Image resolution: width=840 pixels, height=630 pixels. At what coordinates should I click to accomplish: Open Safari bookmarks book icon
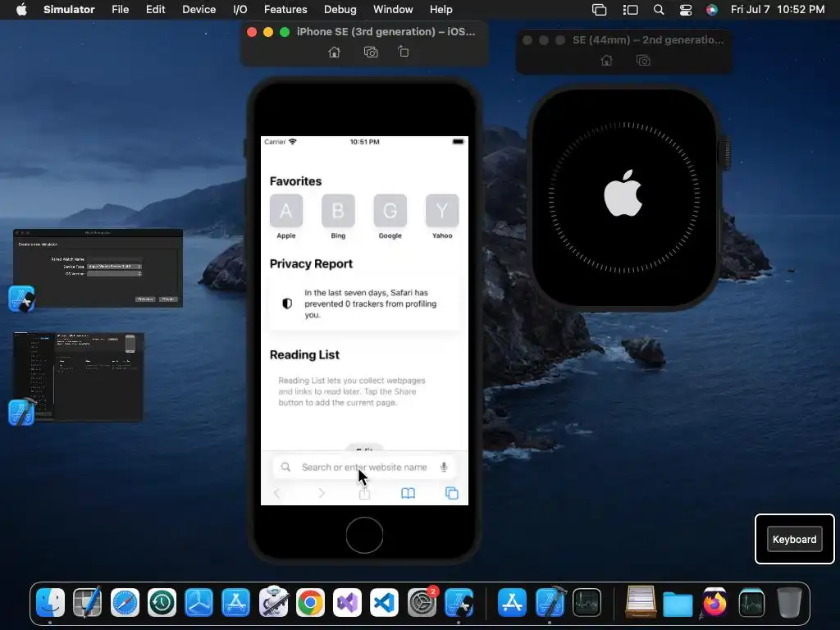pyautogui.click(x=409, y=493)
